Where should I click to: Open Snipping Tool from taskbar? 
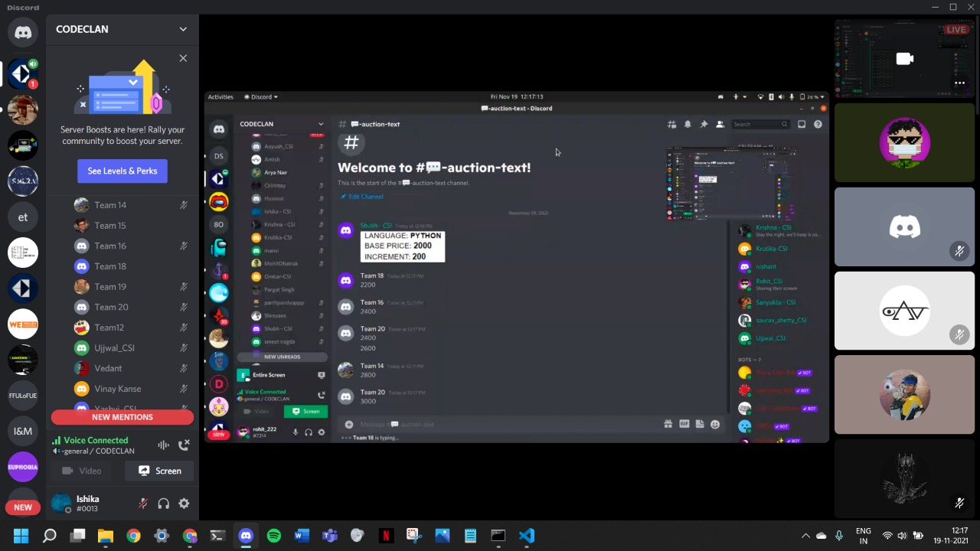414,536
